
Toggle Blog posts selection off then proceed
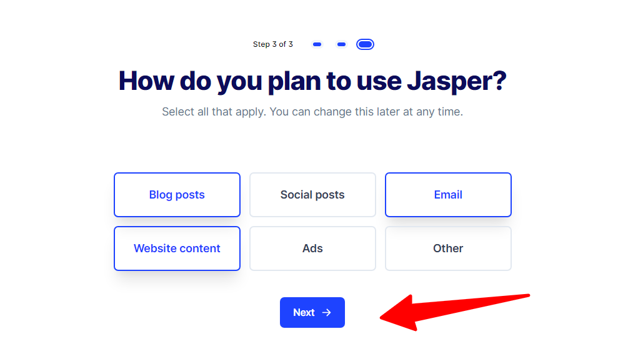pyautogui.click(x=177, y=194)
